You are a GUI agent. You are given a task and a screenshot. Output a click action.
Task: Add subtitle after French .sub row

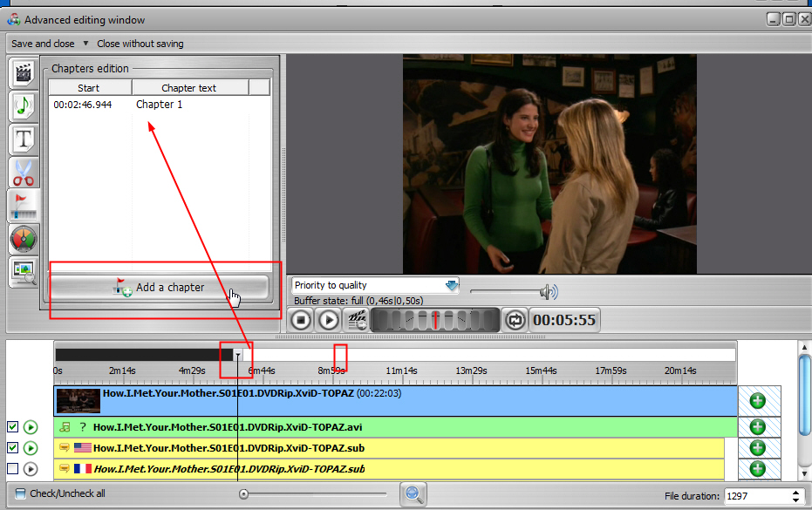click(758, 469)
